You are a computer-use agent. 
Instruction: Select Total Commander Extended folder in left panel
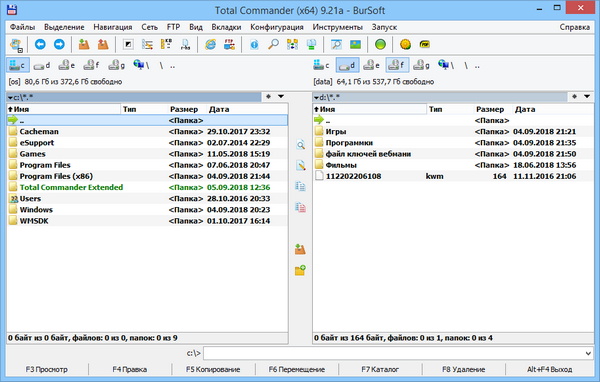click(147, 187)
